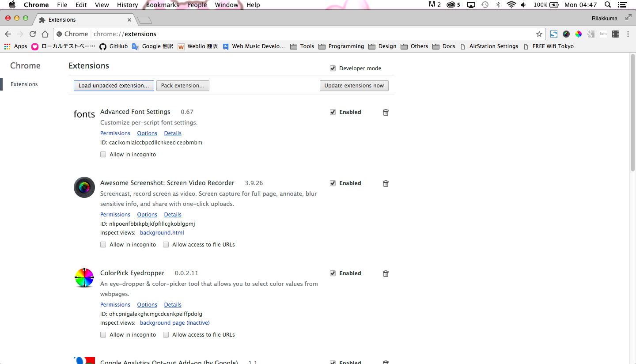Open the volume control in the menu bar

click(523, 5)
